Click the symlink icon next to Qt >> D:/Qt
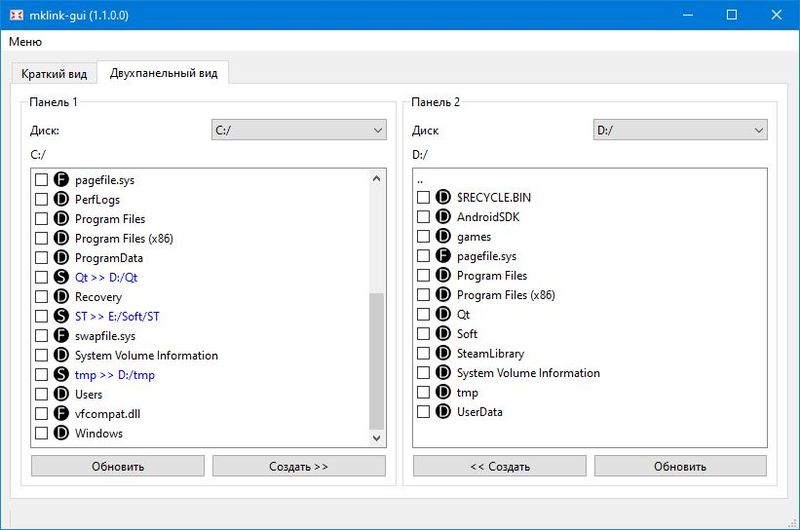Viewport: 800px width, 530px height. click(x=60, y=277)
